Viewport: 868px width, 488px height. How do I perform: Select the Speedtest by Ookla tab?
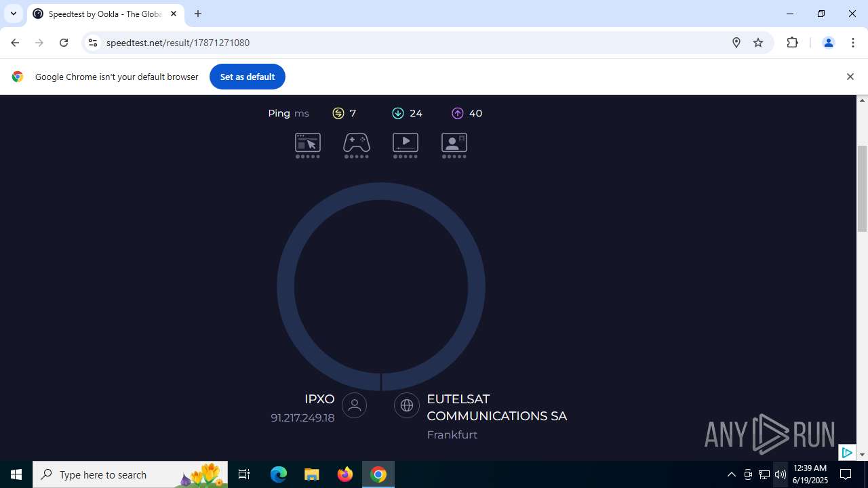point(105,14)
